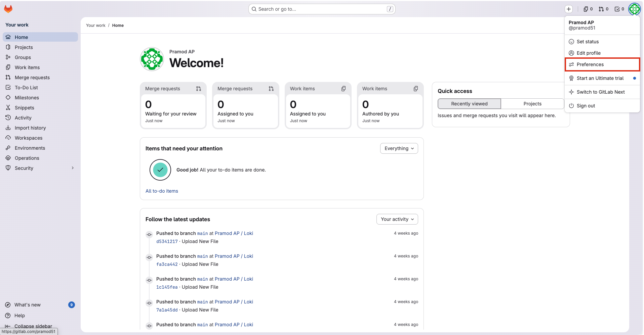The image size is (644, 335).
Task: Open Work items Assigned to you card
Action: [x=318, y=105]
